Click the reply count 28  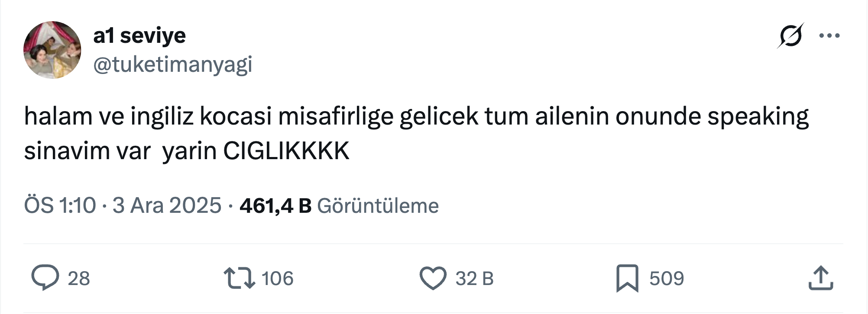pyautogui.click(x=79, y=279)
